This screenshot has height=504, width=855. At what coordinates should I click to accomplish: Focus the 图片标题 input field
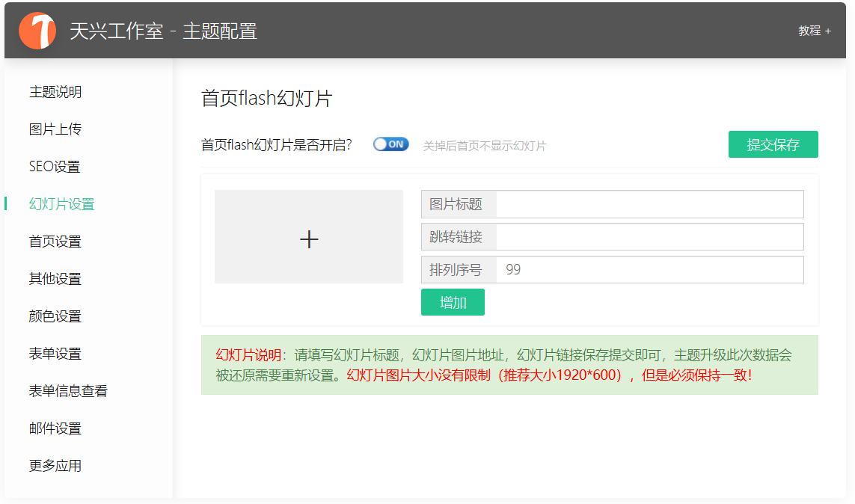pyautogui.click(x=649, y=204)
